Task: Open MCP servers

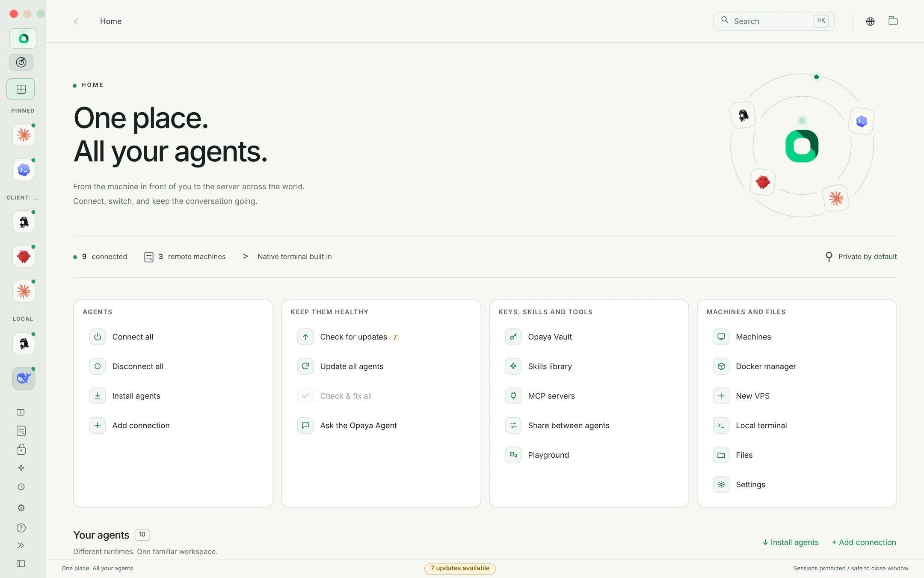Action: [589, 396]
